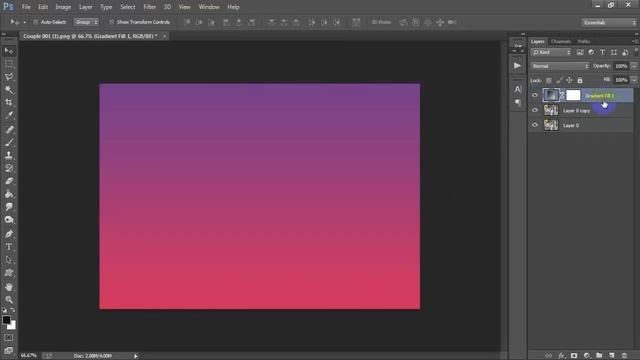
Task: Create new fill or adjustment layer
Action: [587, 356]
